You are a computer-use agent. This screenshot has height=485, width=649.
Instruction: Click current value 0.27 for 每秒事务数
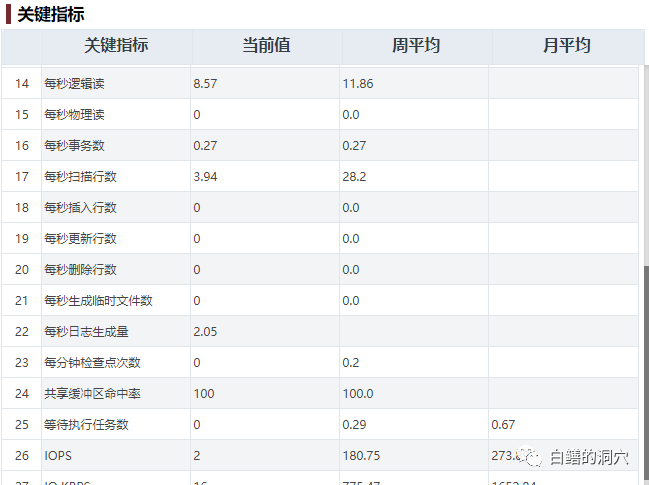[205, 146]
